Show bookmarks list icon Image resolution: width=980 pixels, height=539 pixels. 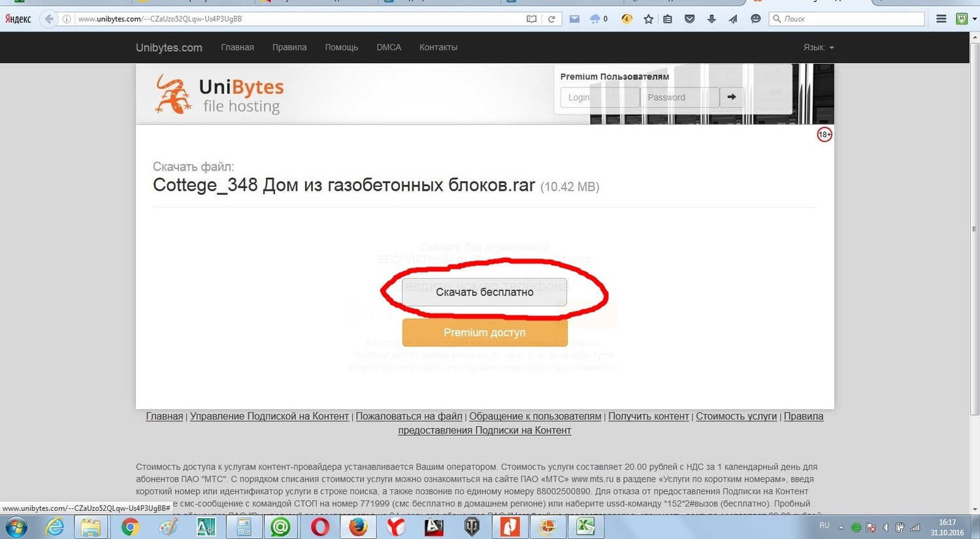click(667, 19)
